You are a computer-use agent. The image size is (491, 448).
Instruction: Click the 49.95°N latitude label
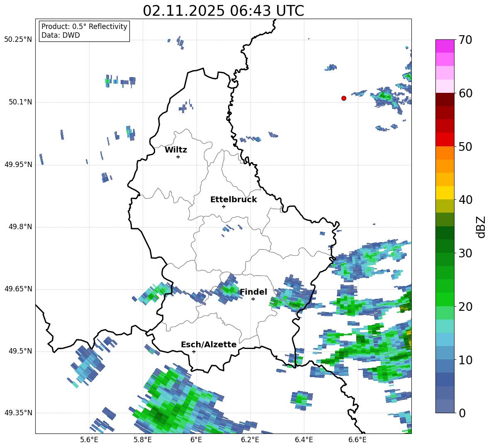(18, 165)
